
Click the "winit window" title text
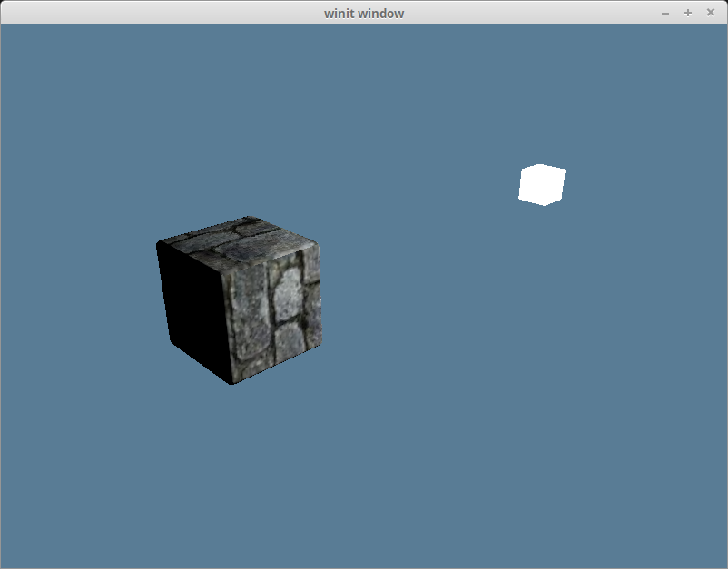[364, 13]
